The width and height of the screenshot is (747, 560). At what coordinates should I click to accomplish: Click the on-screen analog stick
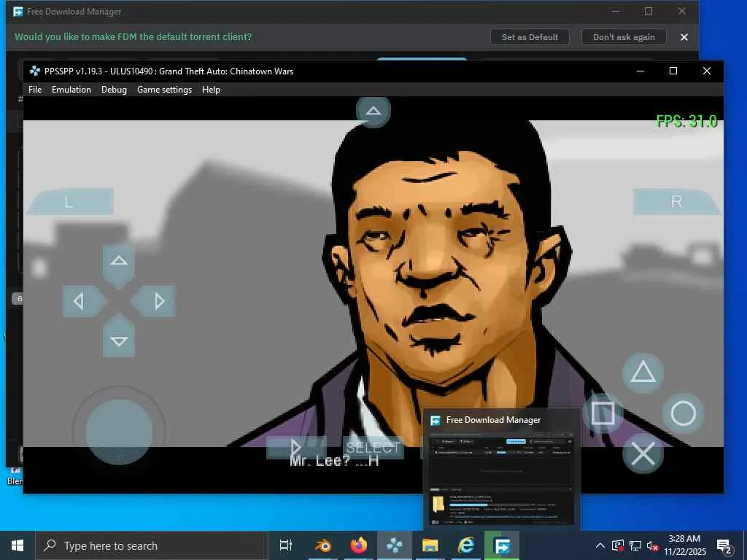point(119,432)
